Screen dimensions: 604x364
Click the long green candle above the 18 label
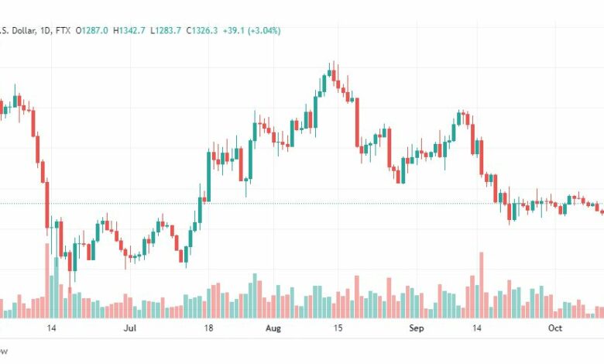(209, 177)
